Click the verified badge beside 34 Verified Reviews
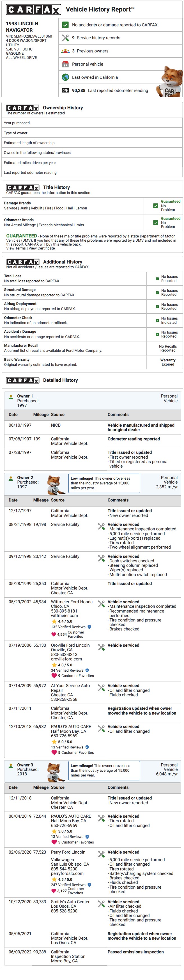 click(87, 670)
